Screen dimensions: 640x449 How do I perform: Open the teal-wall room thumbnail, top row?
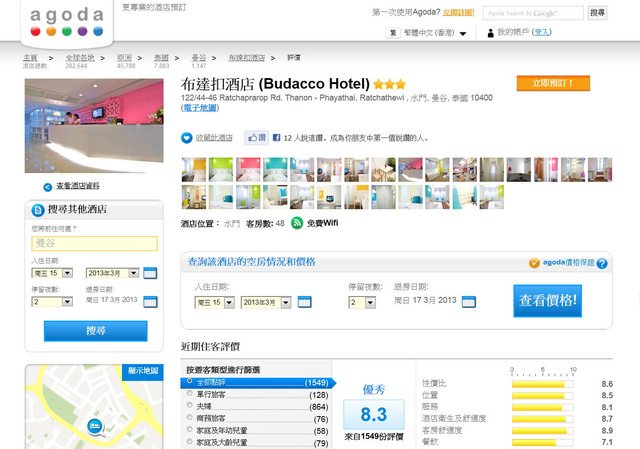point(275,170)
